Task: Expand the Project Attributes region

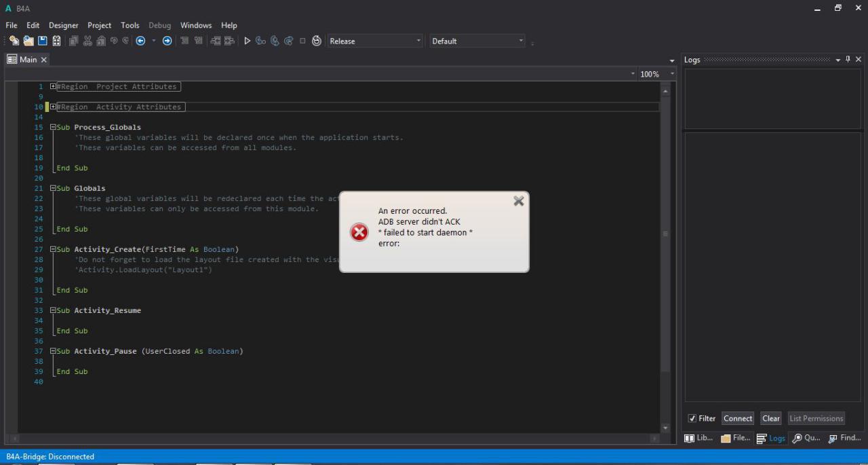Action: [x=53, y=87]
